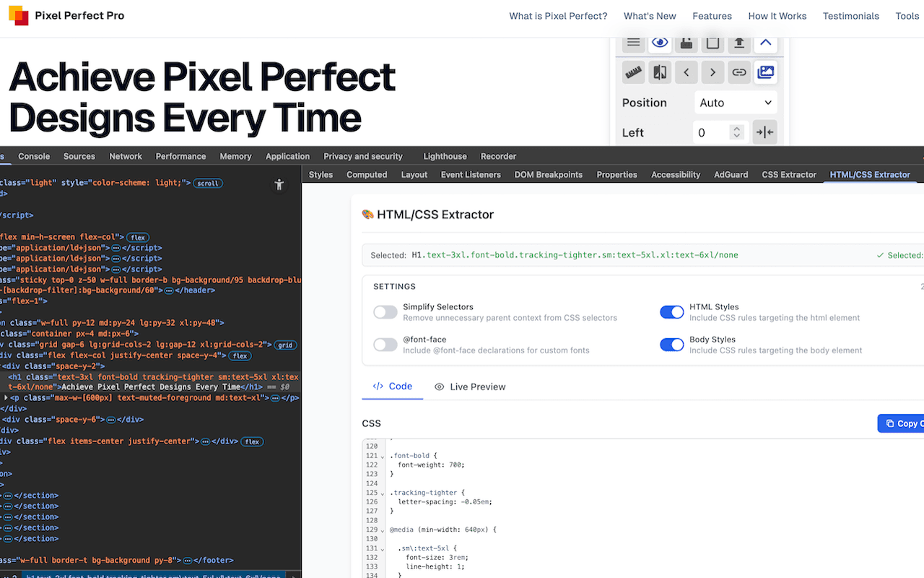The image size is (924, 578).
Task: Click the upload overlay arrow icon
Action: [739, 43]
